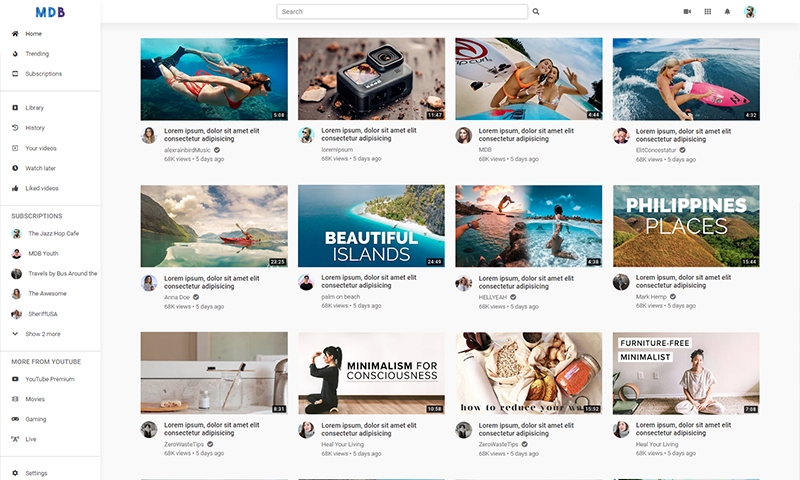Expand Show 2 more subscriptions
Viewport: 800px width, 480px height.
pos(43,334)
